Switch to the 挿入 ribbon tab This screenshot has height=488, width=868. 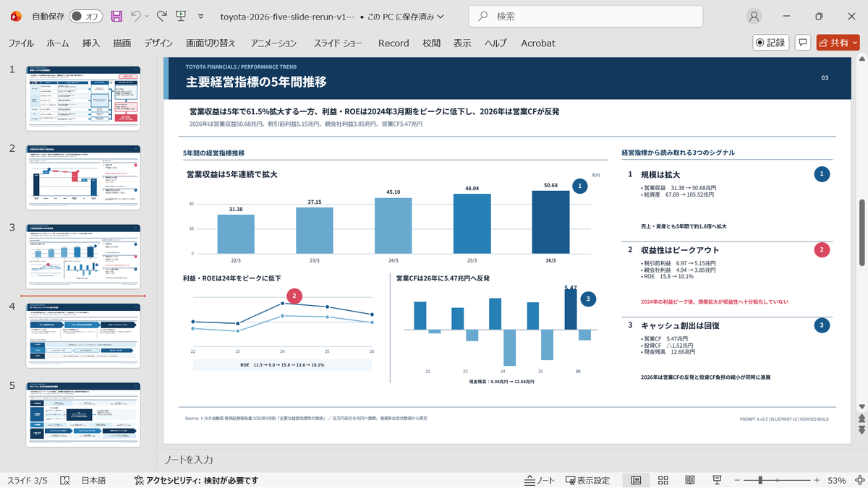coord(91,43)
